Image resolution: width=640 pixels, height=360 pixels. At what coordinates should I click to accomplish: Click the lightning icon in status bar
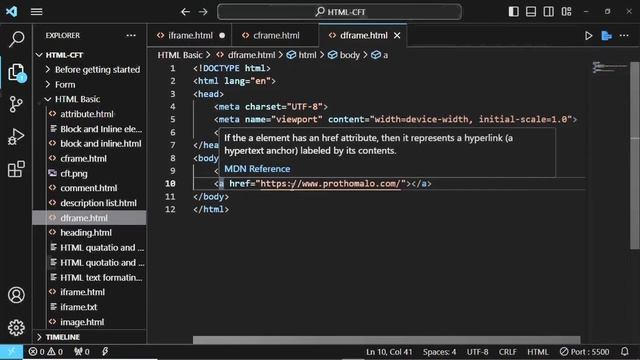pyautogui.click(x=105, y=351)
